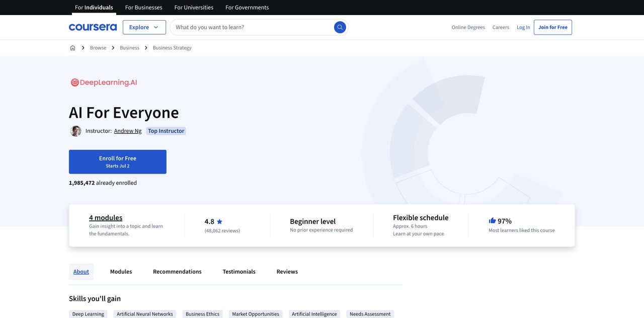Click the 'Most learners liked this course' text
644x318 pixels.
[x=522, y=230]
